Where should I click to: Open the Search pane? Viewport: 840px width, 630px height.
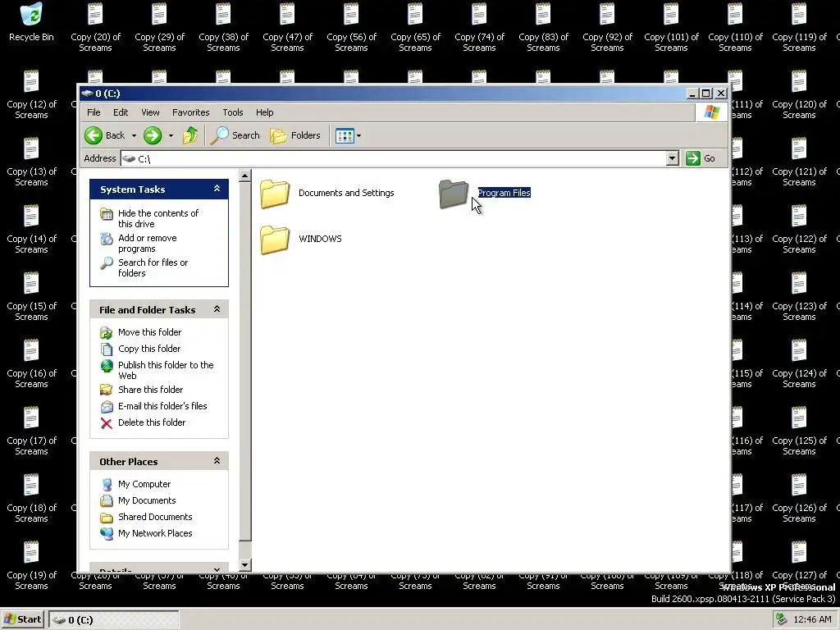tap(235, 135)
